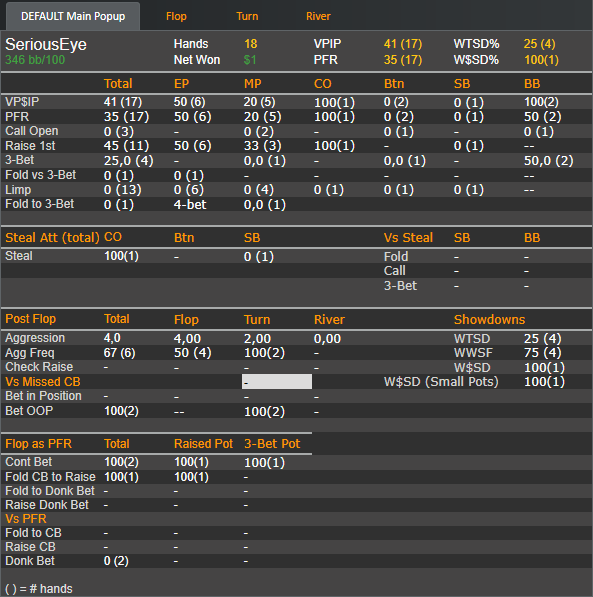593x597 pixels.
Task: Click the Limp MP value 0 (4)
Action: tap(259, 190)
